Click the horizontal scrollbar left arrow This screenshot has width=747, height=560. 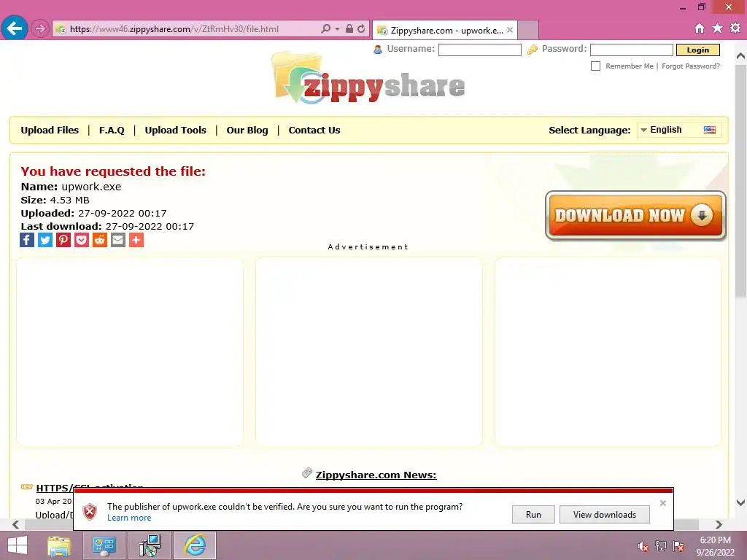(x=15, y=525)
